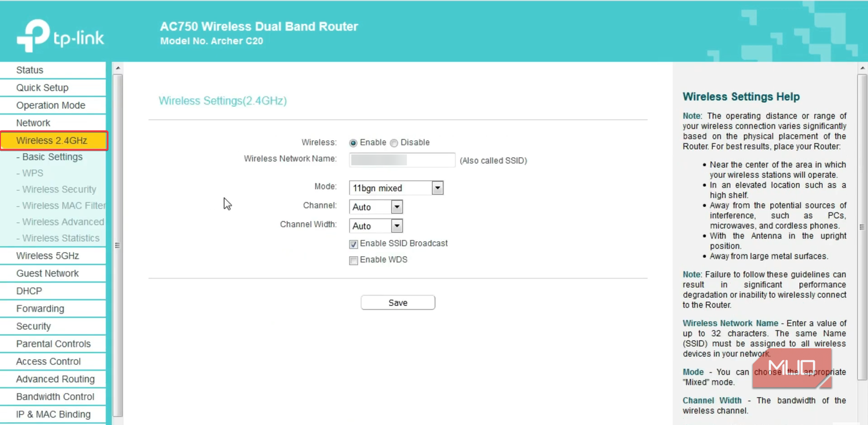This screenshot has width=868, height=425.
Task: Open the DHCP menu
Action: click(53, 291)
